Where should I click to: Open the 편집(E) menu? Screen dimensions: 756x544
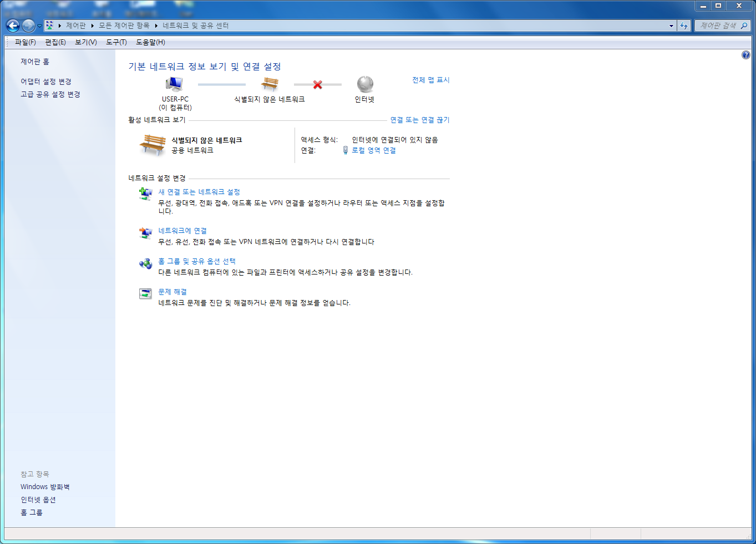click(55, 42)
